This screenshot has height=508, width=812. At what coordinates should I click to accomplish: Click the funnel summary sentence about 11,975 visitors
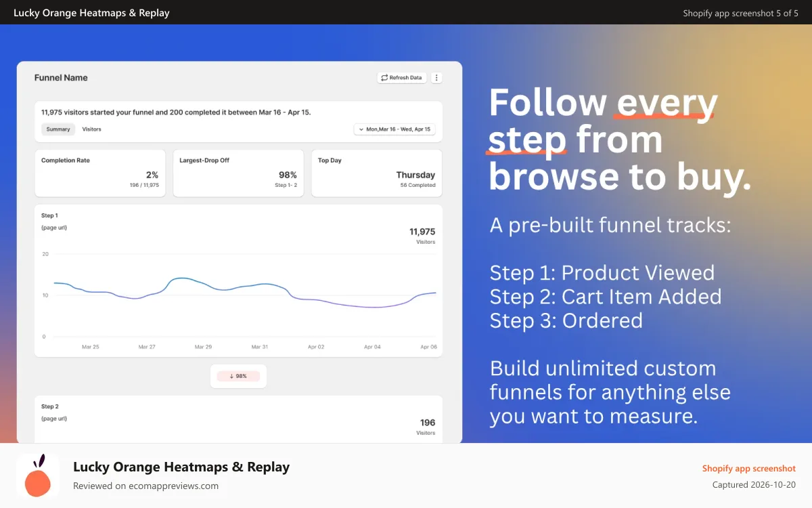[x=176, y=112]
